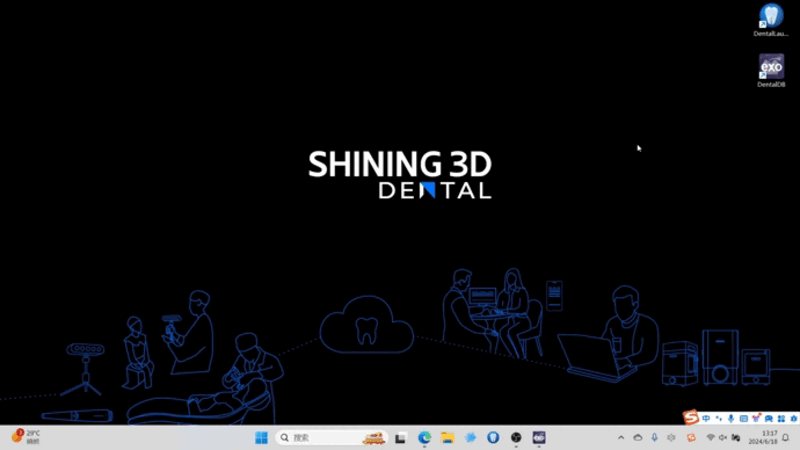
Task: Open the blue gear-shaped app on taskbar
Action: (470, 437)
